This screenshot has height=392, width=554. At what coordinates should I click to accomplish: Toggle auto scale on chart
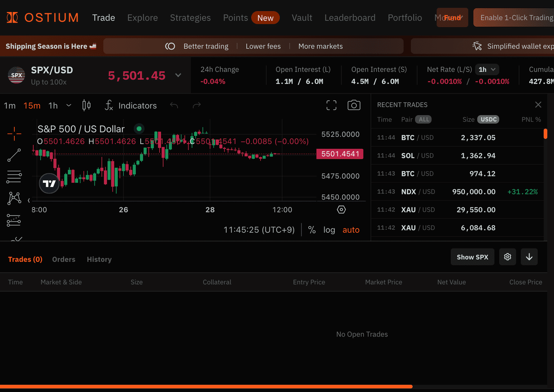tap(351, 229)
